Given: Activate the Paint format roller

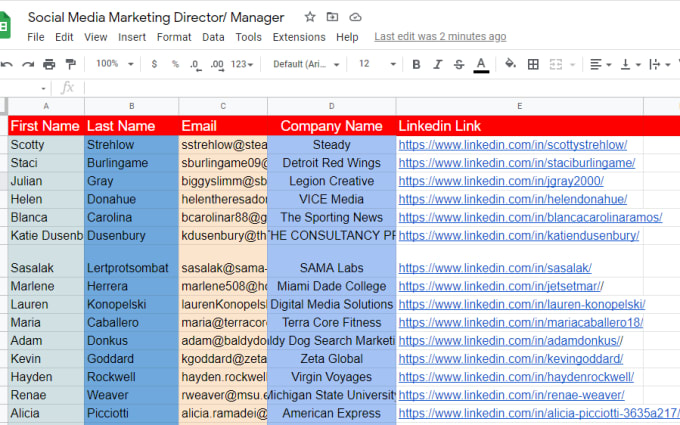Looking at the screenshot, I should 70,64.
